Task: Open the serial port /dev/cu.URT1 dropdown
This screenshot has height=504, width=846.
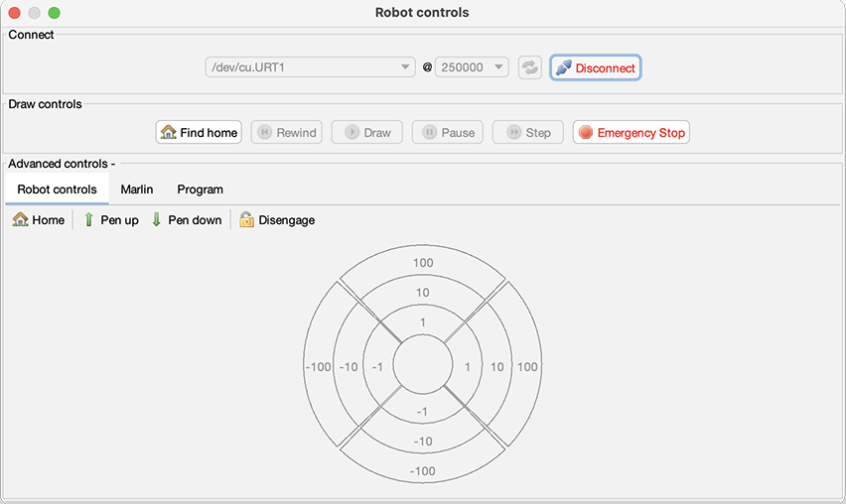Action: pos(310,67)
